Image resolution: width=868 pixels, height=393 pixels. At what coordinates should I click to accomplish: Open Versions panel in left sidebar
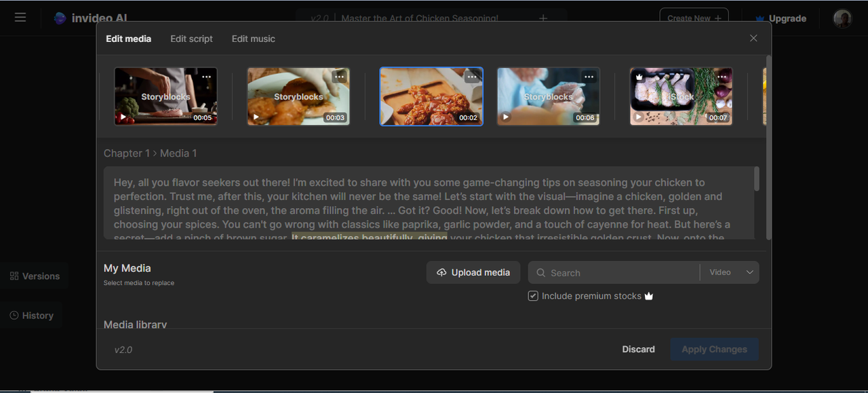[35, 276]
